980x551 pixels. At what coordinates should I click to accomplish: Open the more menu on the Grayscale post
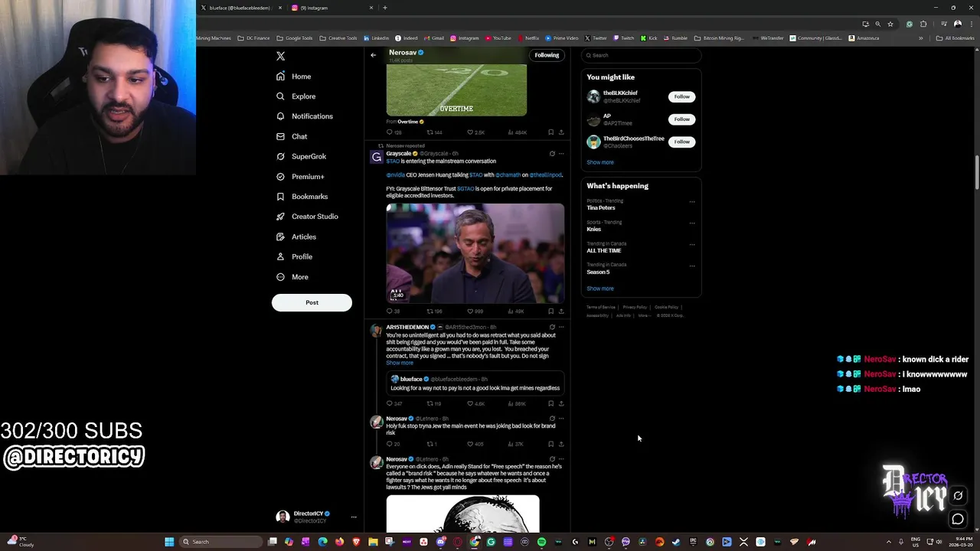pyautogui.click(x=561, y=154)
